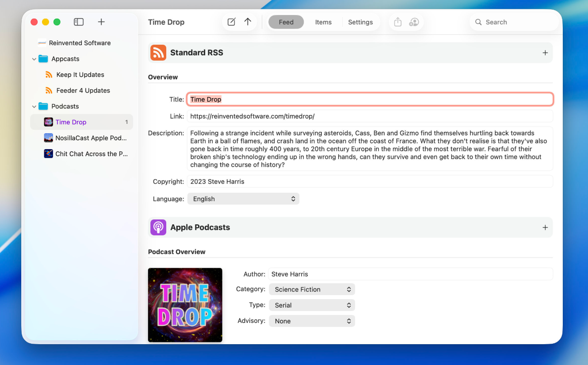
Task: Switch to the Settings tab
Action: pos(360,22)
